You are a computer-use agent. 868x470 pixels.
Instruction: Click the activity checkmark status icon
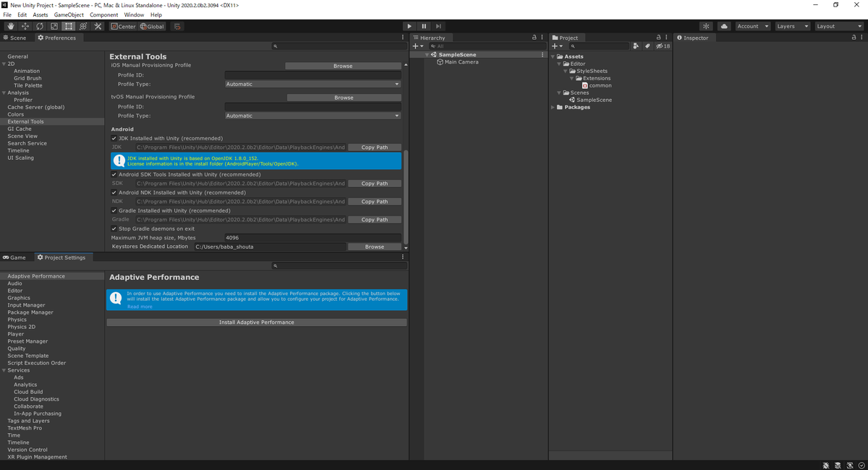pos(861,465)
